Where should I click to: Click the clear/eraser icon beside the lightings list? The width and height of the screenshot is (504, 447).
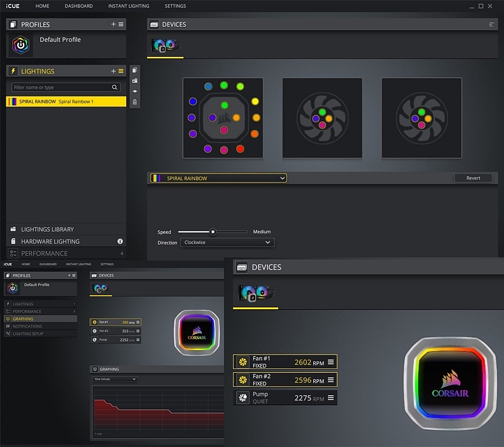click(x=135, y=91)
